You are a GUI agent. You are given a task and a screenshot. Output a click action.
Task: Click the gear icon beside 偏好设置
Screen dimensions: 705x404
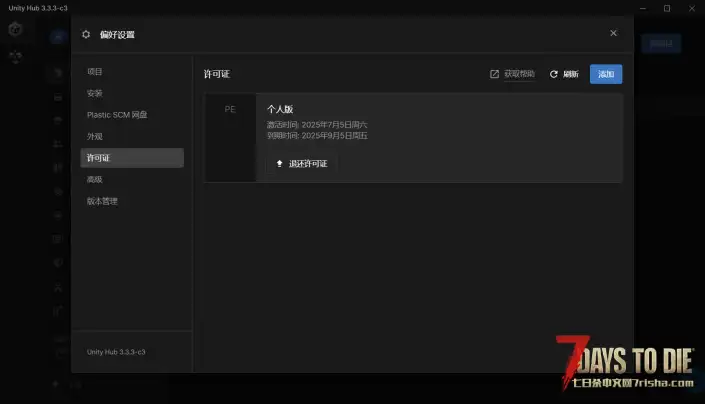(x=86, y=35)
